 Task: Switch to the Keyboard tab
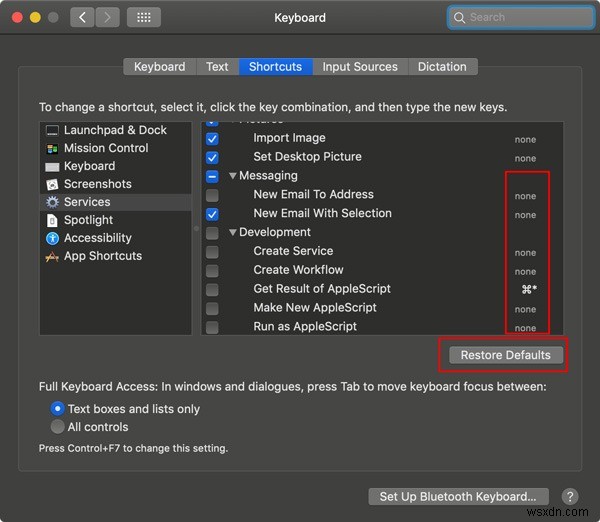point(160,67)
